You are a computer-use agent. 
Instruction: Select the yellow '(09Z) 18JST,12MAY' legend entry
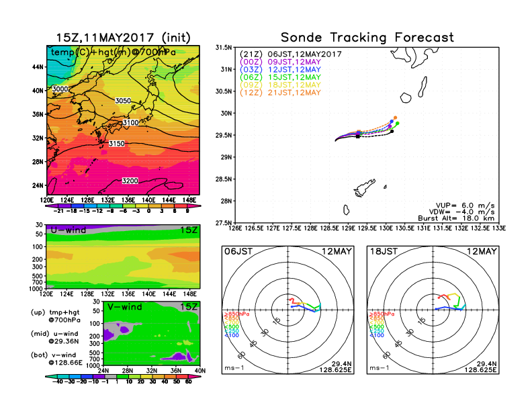coord(280,85)
